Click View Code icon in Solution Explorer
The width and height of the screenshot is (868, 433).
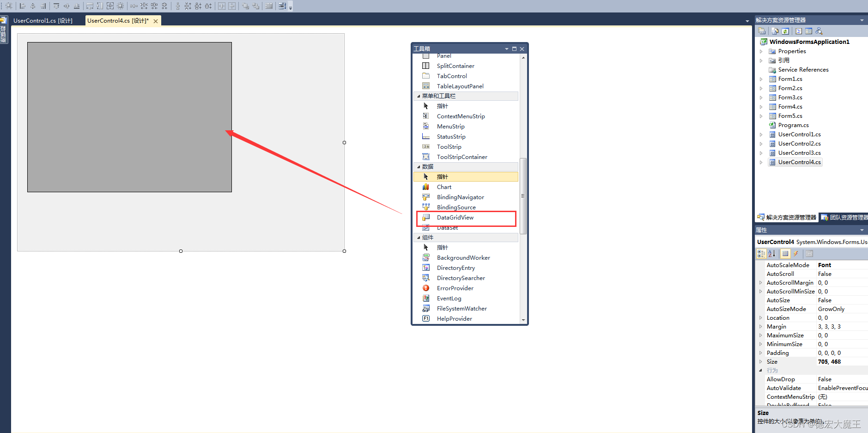coord(799,31)
